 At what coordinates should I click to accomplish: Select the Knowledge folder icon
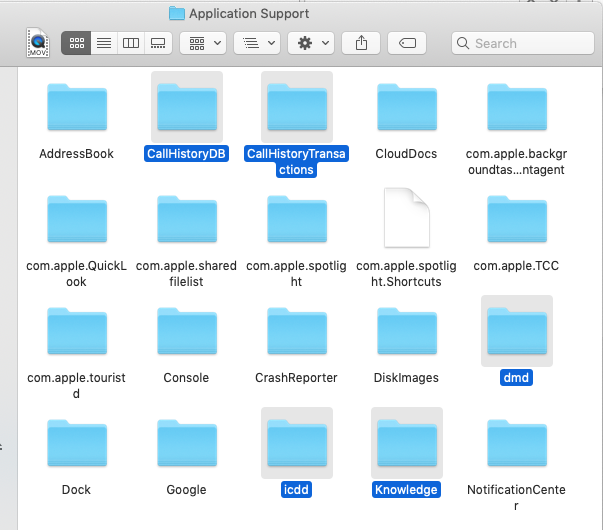click(x=407, y=443)
